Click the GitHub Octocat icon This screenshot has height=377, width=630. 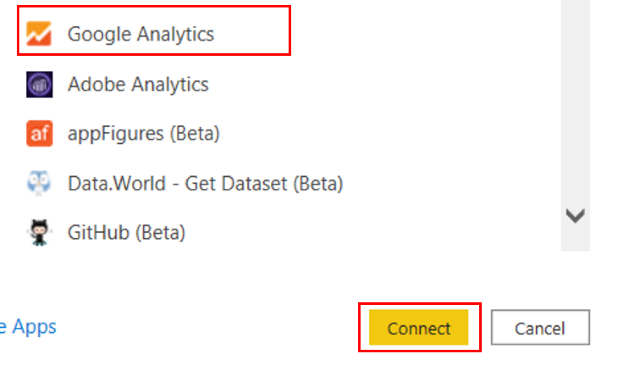[x=39, y=232]
